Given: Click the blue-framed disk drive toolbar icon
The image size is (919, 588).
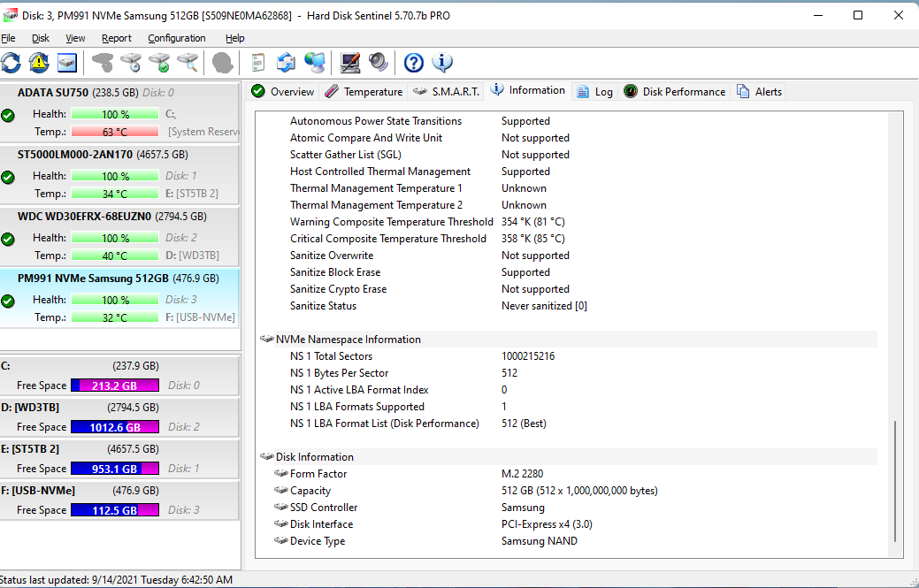Looking at the screenshot, I should [67, 63].
